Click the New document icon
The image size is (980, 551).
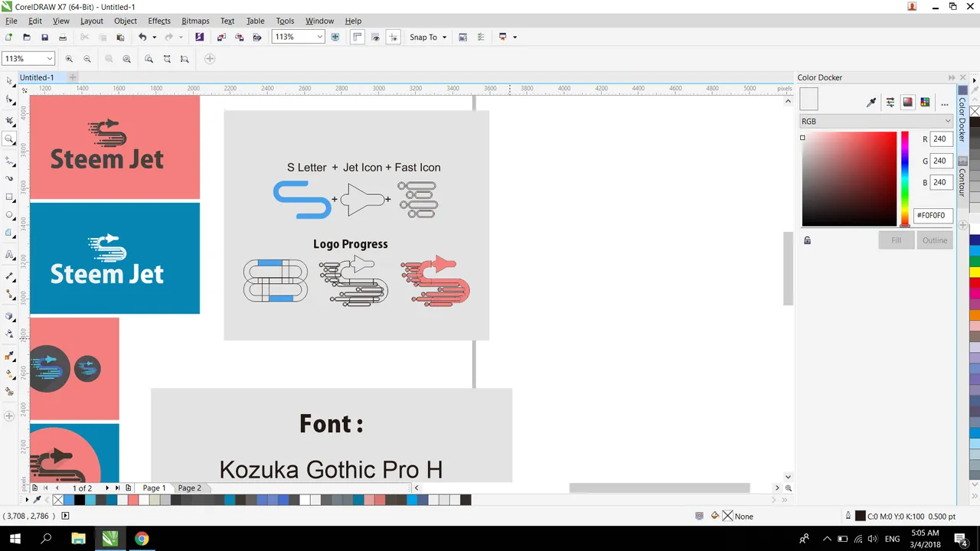click(8, 37)
